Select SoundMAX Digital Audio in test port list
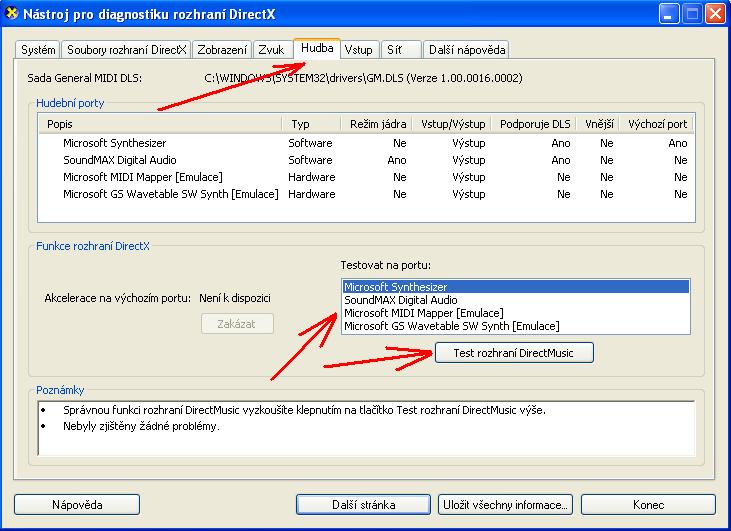Image resolution: width=731 pixels, height=531 pixels. (400, 300)
